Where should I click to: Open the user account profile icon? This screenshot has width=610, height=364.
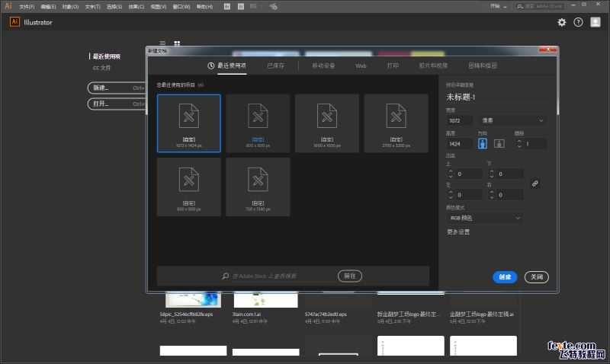coord(596,22)
